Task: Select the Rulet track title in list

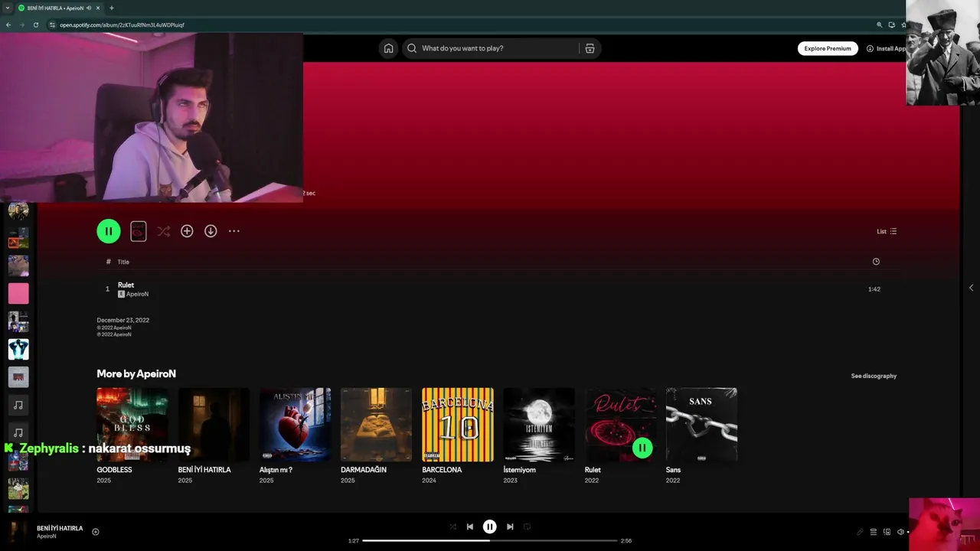Action: [x=126, y=285]
